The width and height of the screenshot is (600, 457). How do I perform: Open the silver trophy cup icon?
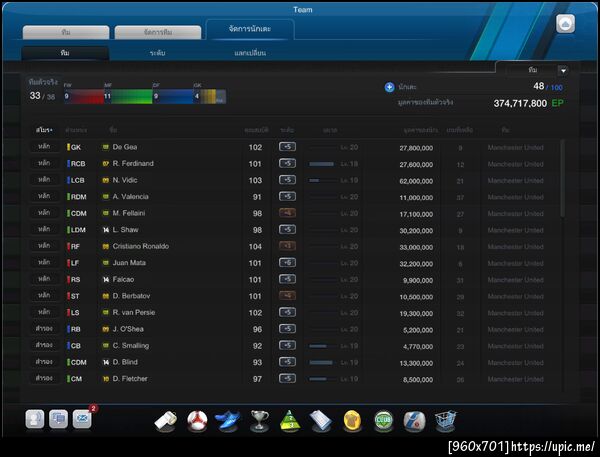[x=259, y=420]
